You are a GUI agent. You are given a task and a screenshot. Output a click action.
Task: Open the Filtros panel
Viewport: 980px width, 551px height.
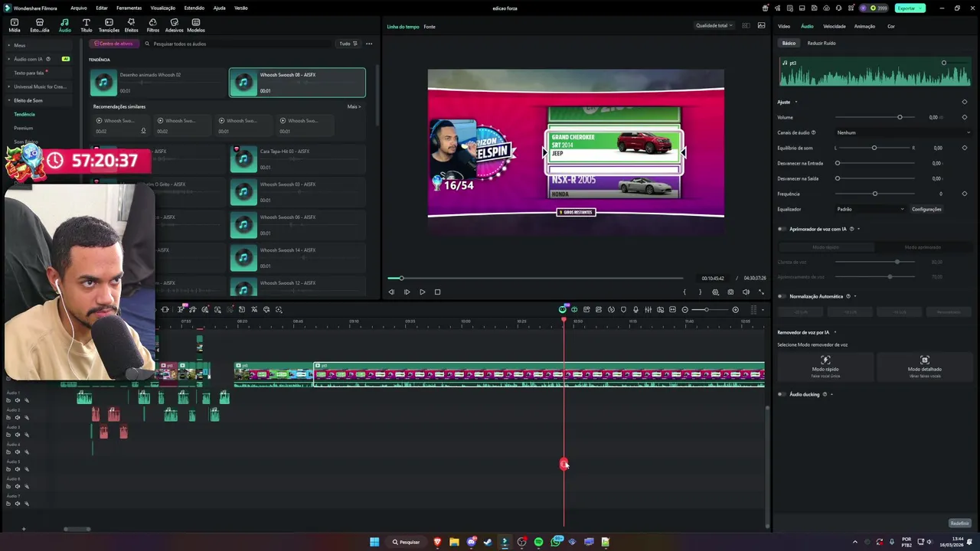point(153,25)
